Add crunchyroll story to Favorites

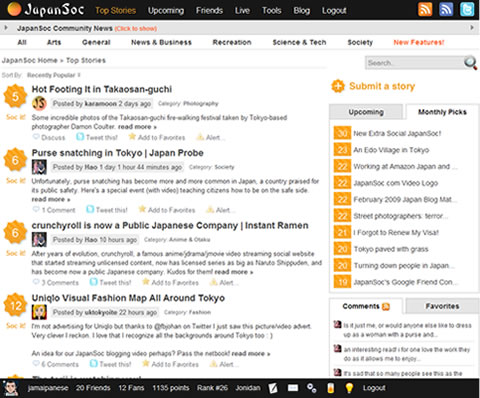tap(170, 283)
